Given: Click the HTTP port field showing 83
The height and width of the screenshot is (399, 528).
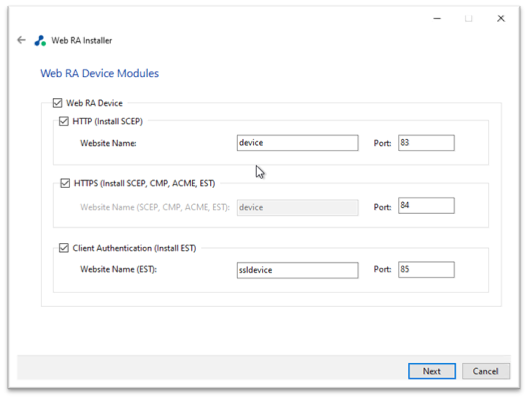Looking at the screenshot, I should (x=426, y=143).
